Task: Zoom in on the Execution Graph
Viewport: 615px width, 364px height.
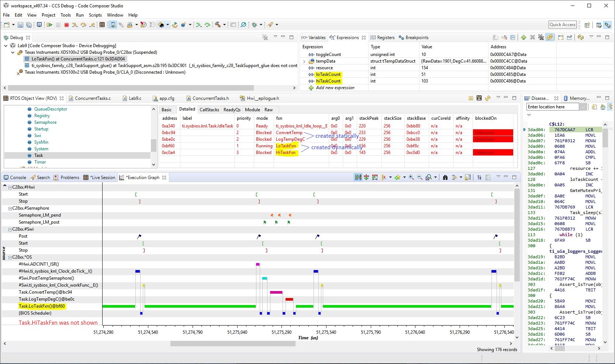Action: tap(411, 178)
